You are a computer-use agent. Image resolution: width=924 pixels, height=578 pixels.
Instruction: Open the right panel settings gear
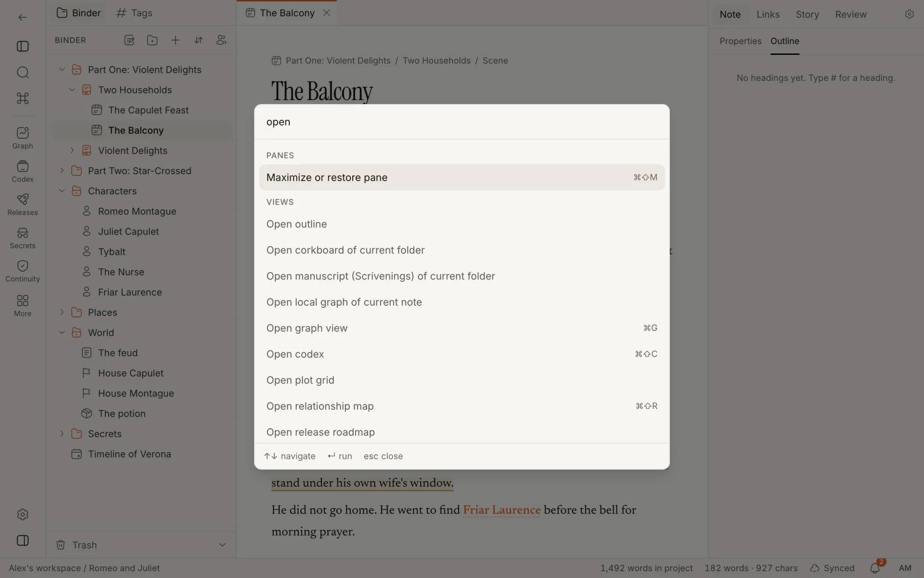pyautogui.click(x=909, y=14)
